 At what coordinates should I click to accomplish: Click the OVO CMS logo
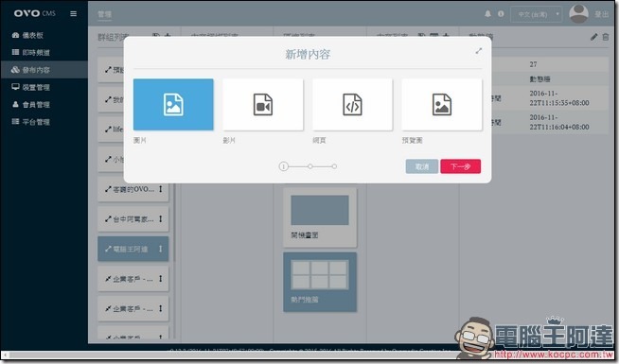pyautogui.click(x=35, y=13)
